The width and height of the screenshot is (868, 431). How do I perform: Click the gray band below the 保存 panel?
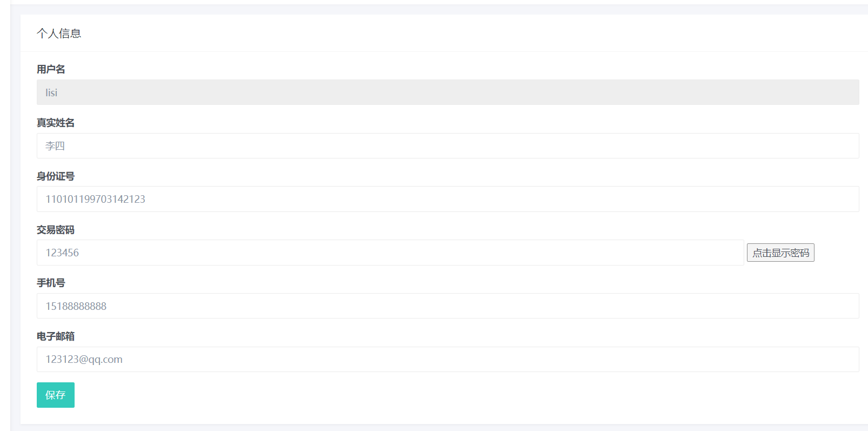coord(432,428)
